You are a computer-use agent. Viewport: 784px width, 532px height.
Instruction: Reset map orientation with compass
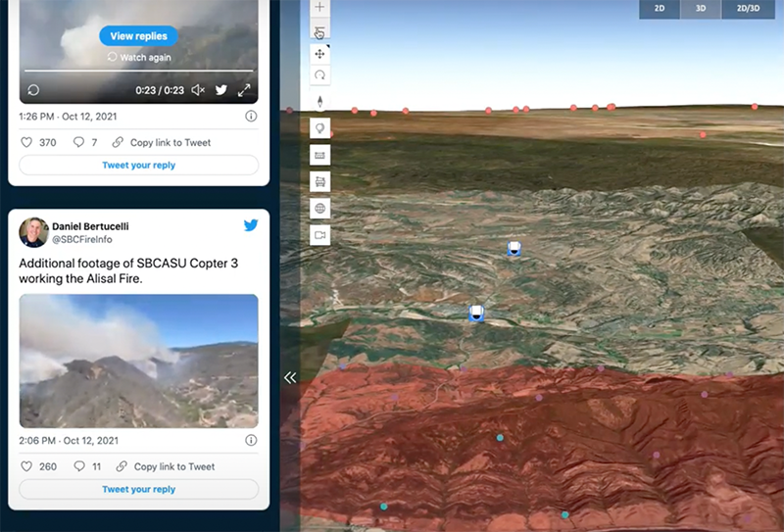320,102
